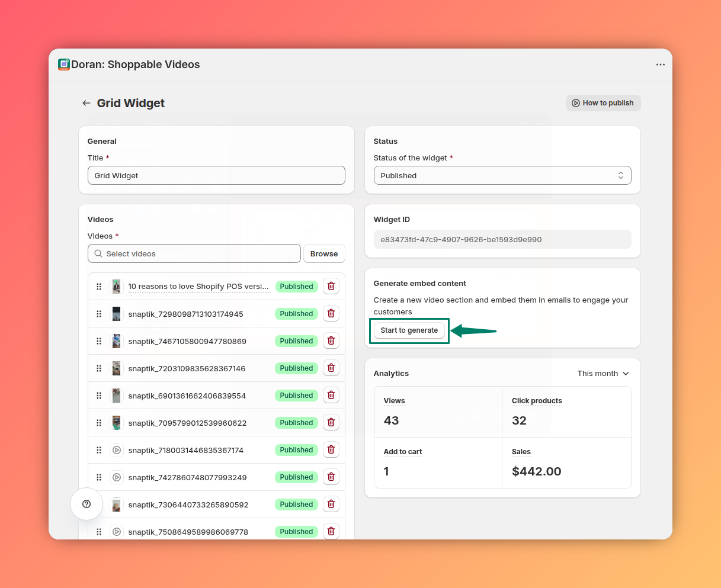This screenshot has width=721, height=588.
Task: Select the Widget ID value field
Action: pos(502,239)
